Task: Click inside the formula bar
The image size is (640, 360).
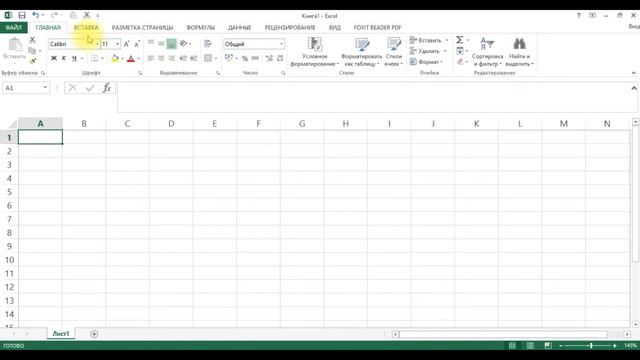Action: coord(376,97)
